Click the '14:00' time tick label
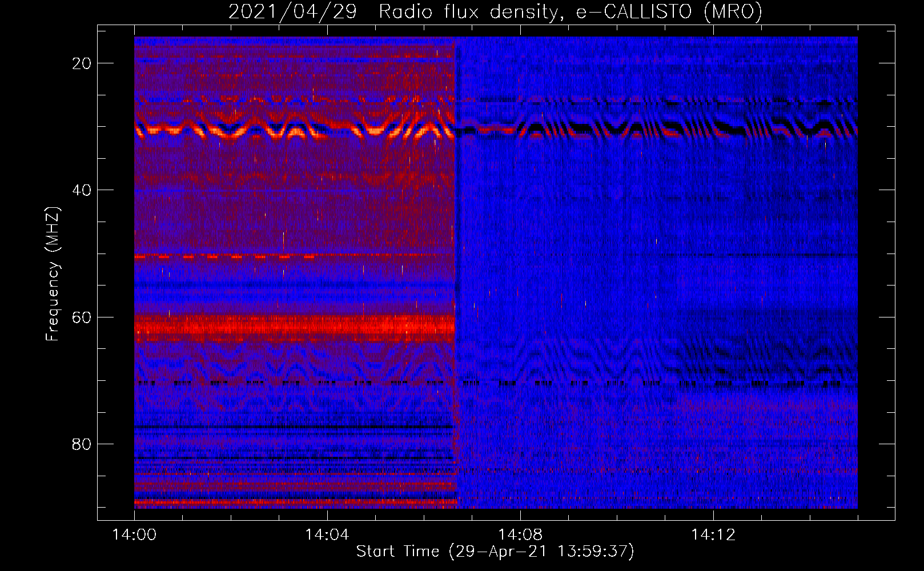 pos(134,535)
